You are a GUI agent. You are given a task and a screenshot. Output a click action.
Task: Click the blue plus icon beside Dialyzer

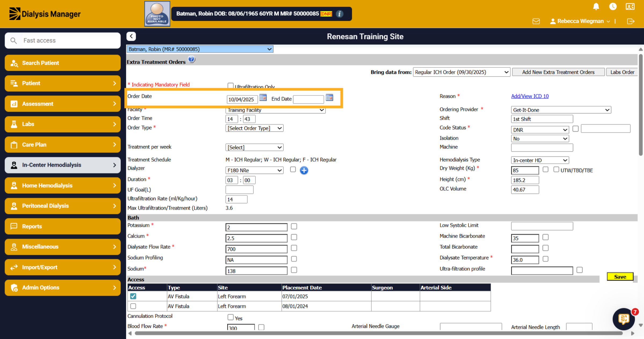tap(304, 170)
